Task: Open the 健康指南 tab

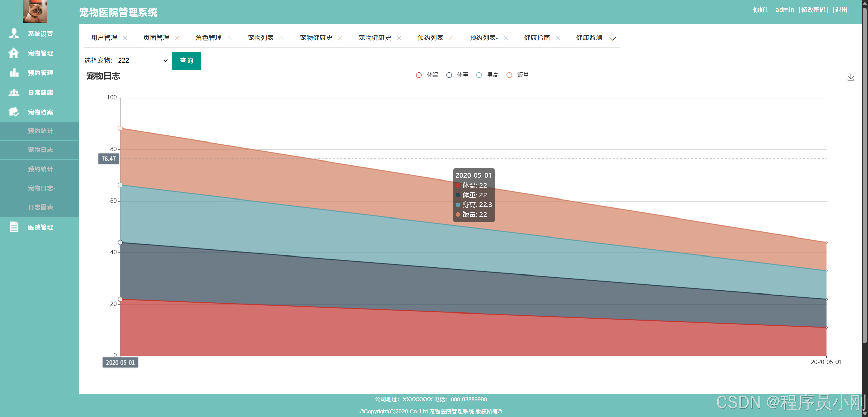Action: click(537, 38)
